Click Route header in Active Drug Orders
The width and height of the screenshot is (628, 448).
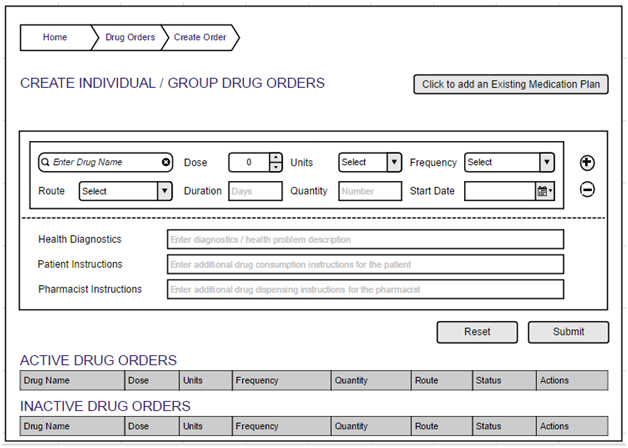tap(442, 380)
